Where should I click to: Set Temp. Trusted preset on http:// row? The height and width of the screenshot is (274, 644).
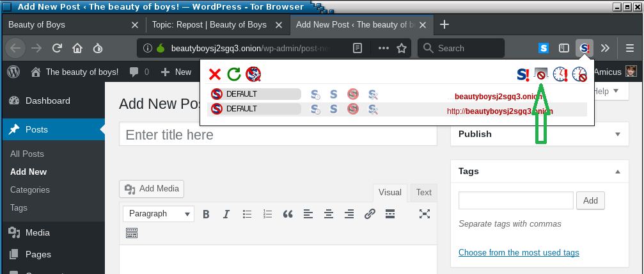tap(315, 109)
